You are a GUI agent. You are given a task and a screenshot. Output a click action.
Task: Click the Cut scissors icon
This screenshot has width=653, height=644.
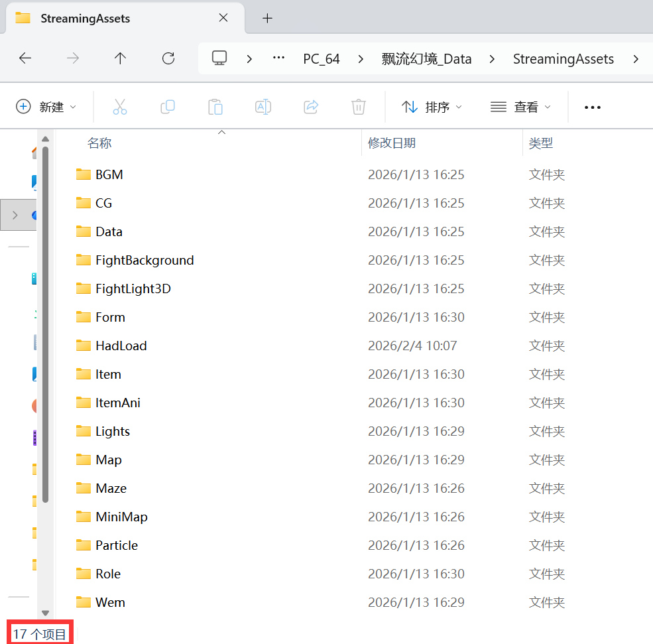coord(119,107)
